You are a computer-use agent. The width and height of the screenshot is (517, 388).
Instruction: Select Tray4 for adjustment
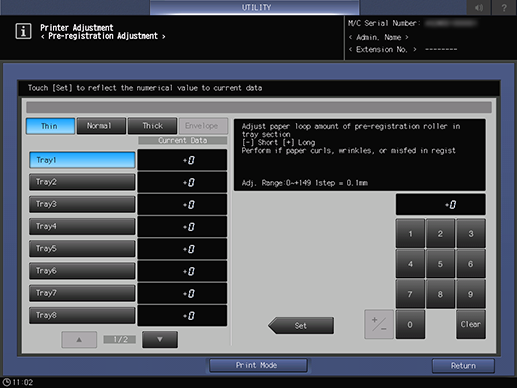pos(82,226)
